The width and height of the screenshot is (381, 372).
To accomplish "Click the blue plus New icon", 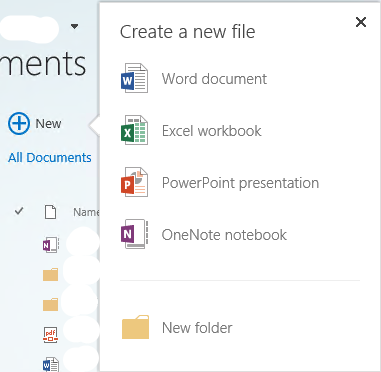I will [x=19, y=124].
